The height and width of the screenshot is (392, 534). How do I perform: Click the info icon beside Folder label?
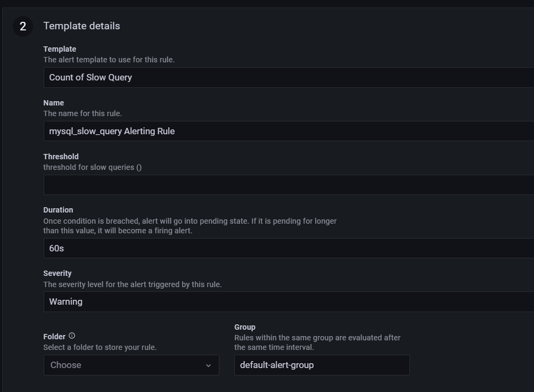tap(72, 336)
